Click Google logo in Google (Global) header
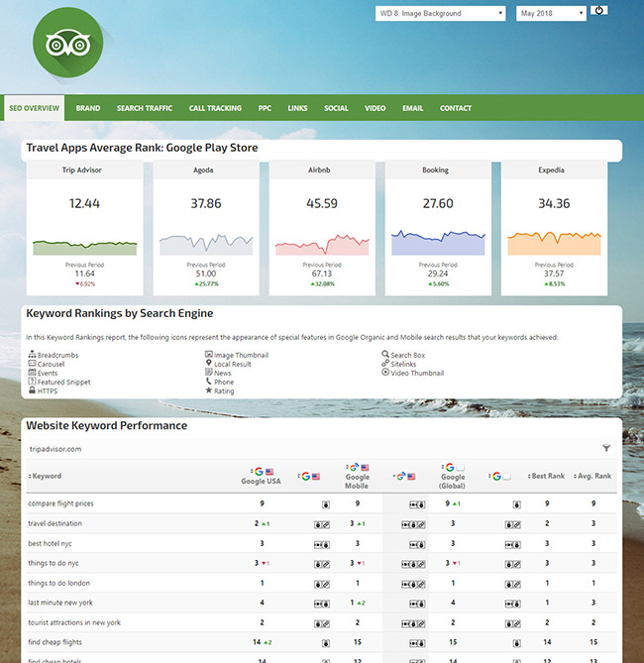Viewport: 644px width, 663px height. tap(450, 467)
